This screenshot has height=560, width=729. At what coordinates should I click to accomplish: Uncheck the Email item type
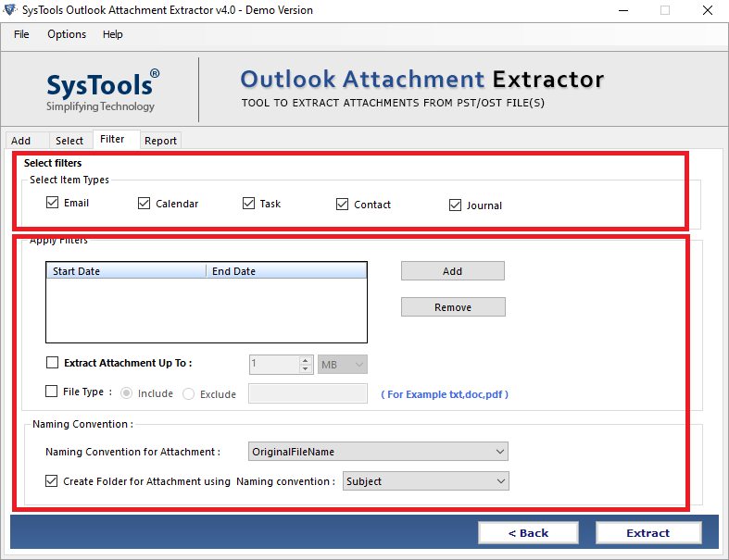coord(52,203)
